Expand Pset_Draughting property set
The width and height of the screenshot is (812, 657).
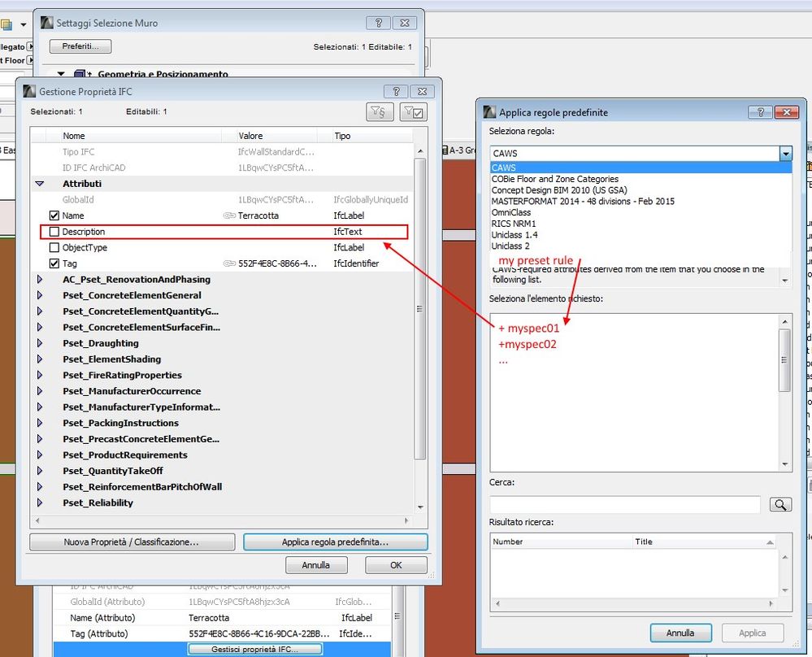coord(40,343)
